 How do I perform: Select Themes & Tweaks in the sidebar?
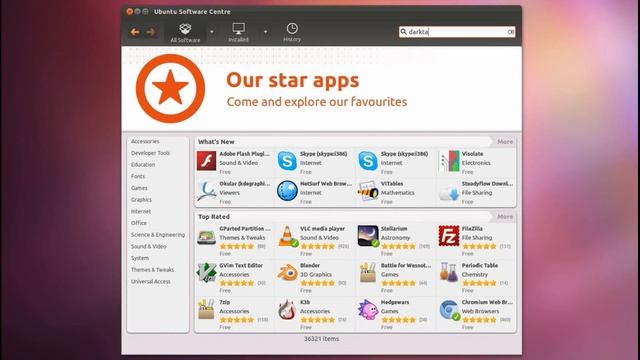click(x=152, y=270)
